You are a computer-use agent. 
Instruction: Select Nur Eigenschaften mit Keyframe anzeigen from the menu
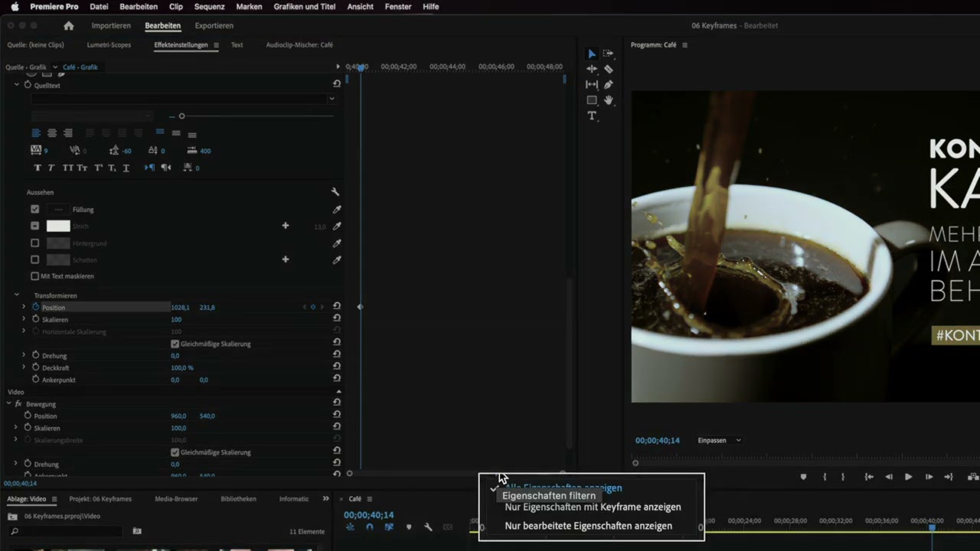pyautogui.click(x=593, y=507)
